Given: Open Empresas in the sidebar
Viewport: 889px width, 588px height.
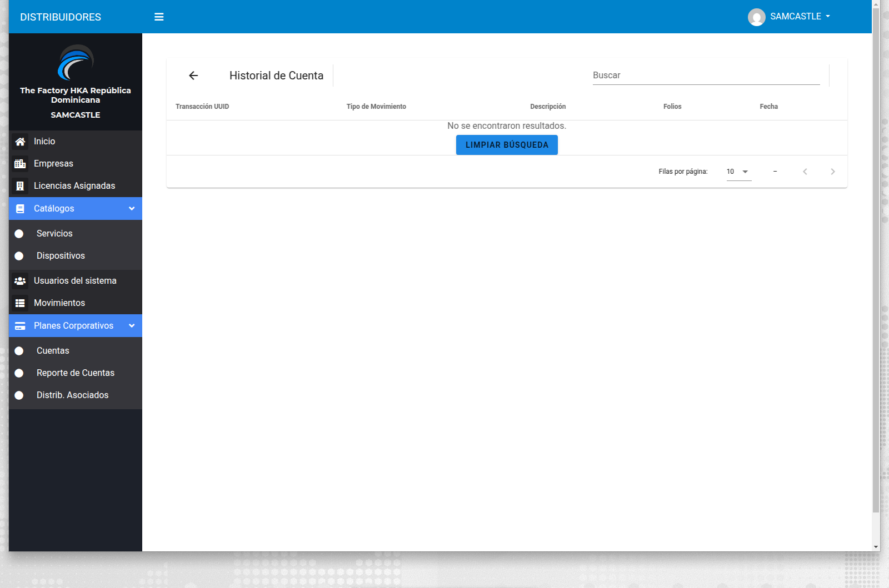Looking at the screenshot, I should [76, 164].
